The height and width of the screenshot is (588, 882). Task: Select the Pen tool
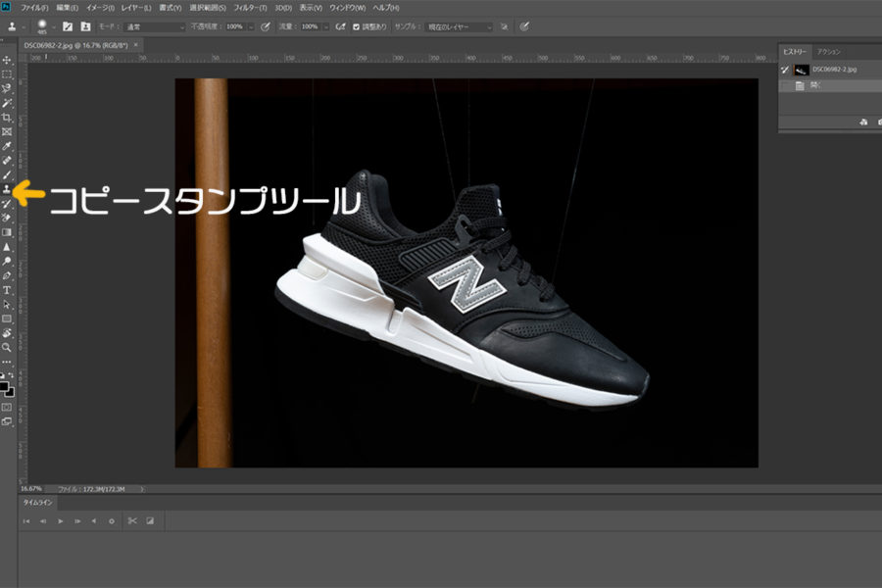pos(7,275)
